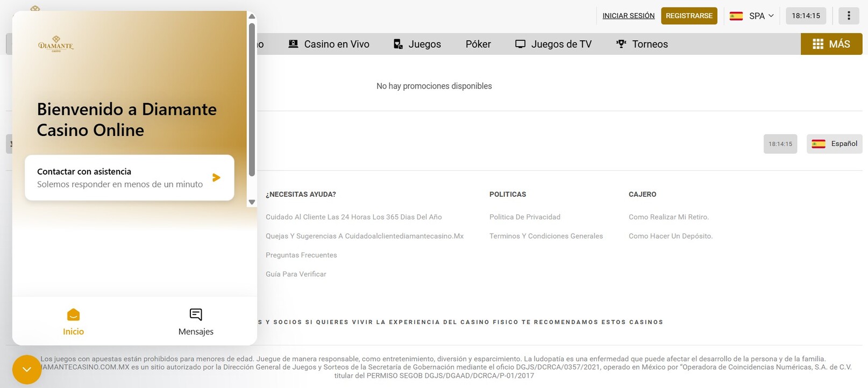Open the Español language selector in footer
This screenshot has width=868, height=388.
(834, 143)
